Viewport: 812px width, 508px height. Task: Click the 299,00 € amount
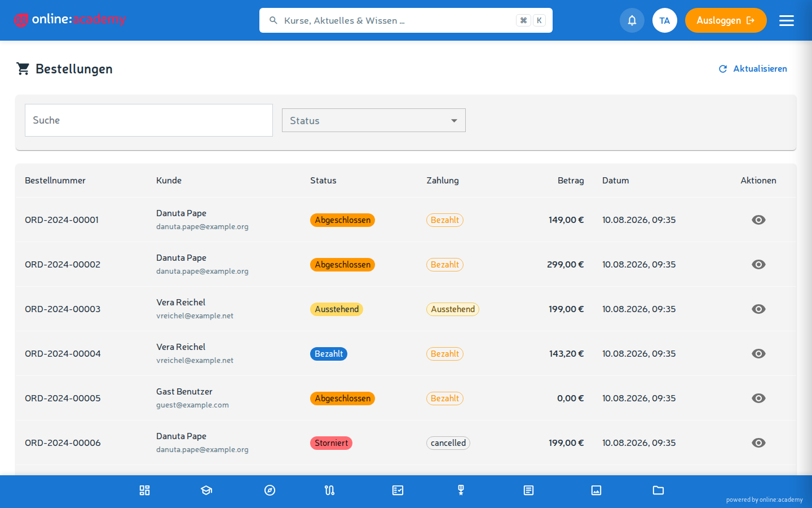(x=565, y=264)
